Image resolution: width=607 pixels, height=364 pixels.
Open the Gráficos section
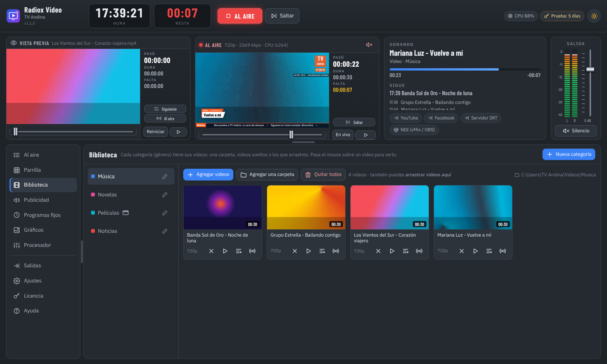pos(43,230)
